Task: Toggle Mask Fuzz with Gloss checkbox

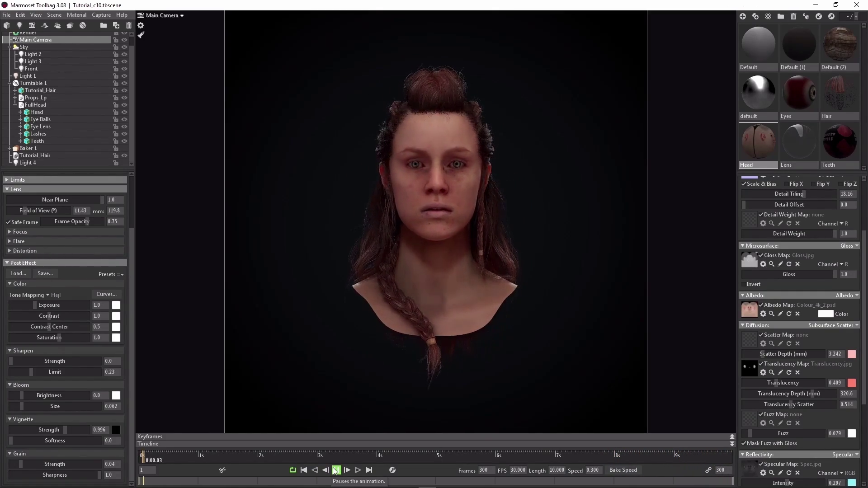Action: (x=744, y=443)
